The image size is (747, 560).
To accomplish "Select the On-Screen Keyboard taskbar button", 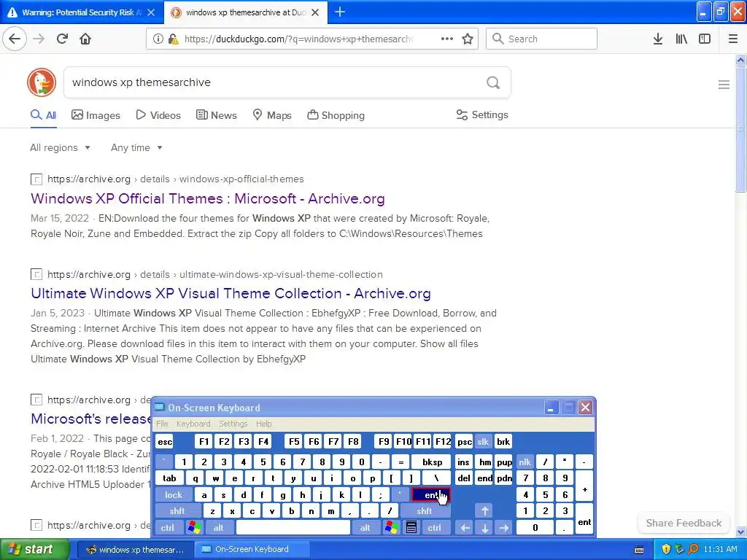I will [252, 549].
